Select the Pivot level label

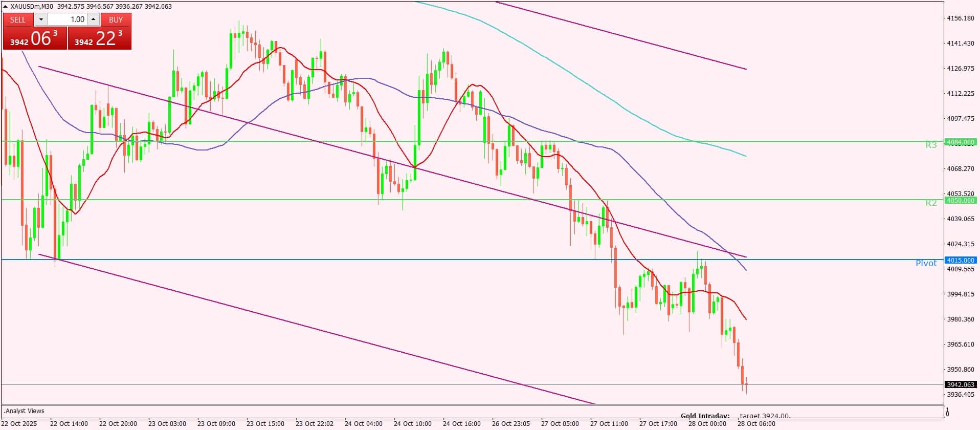click(x=926, y=263)
